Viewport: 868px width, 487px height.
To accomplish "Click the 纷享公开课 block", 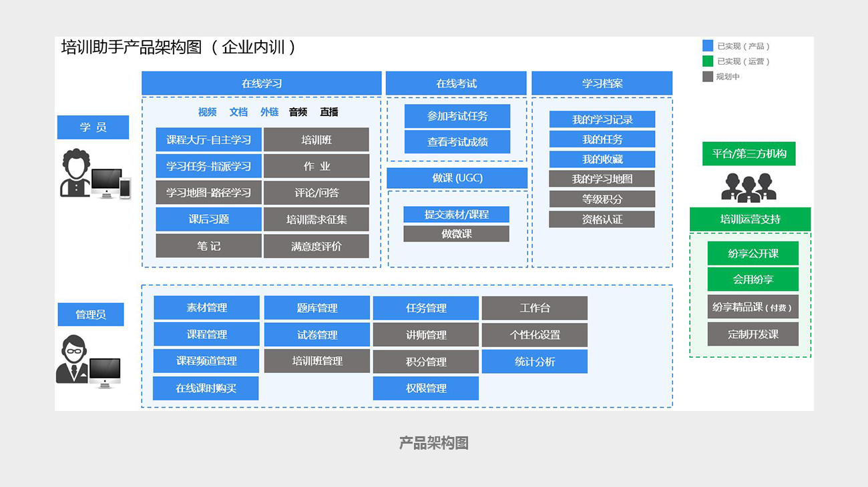I will [x=753, y=254].
